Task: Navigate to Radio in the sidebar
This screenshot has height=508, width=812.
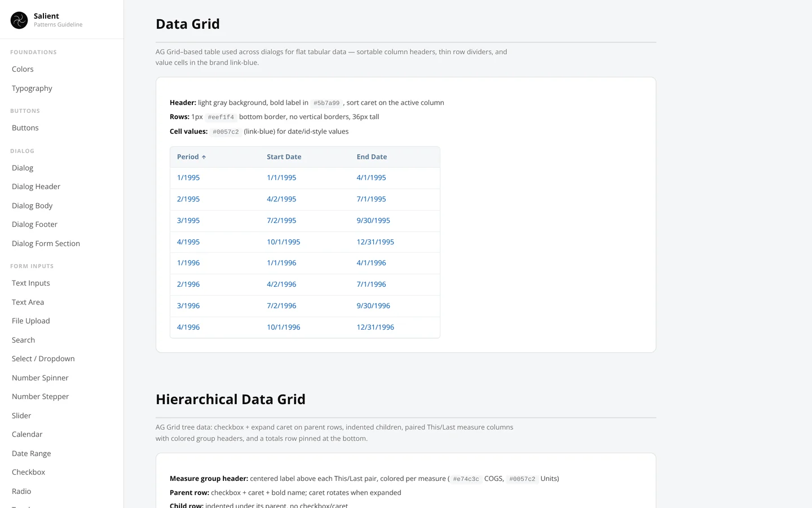Action: tap(21, 491)
